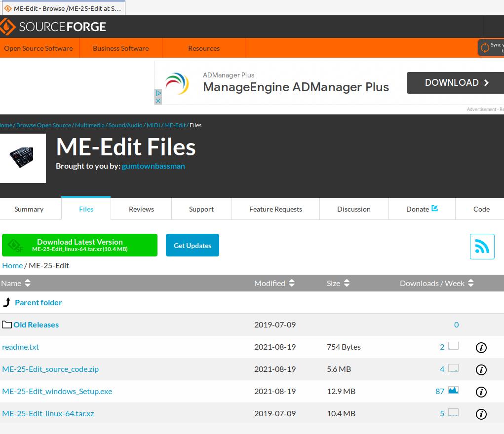Click the ADManager Plus ad logo

pyautogui.click(x=177, y=83)
